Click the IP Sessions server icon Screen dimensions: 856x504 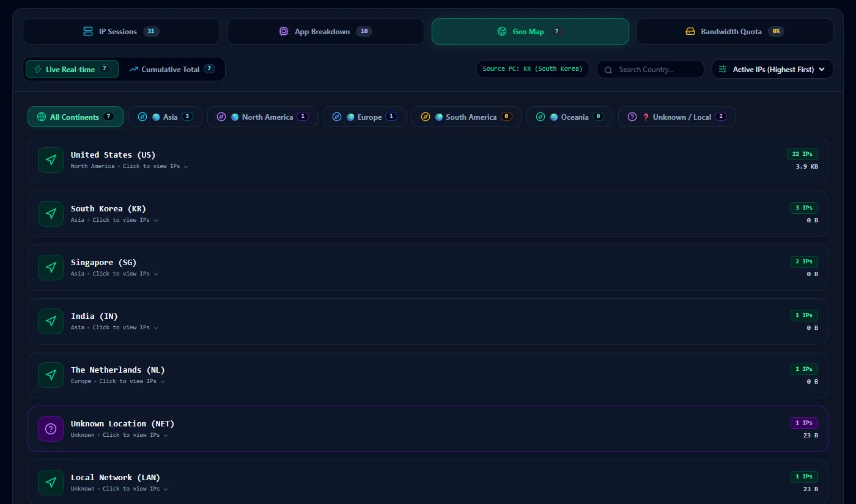(88, 31)
